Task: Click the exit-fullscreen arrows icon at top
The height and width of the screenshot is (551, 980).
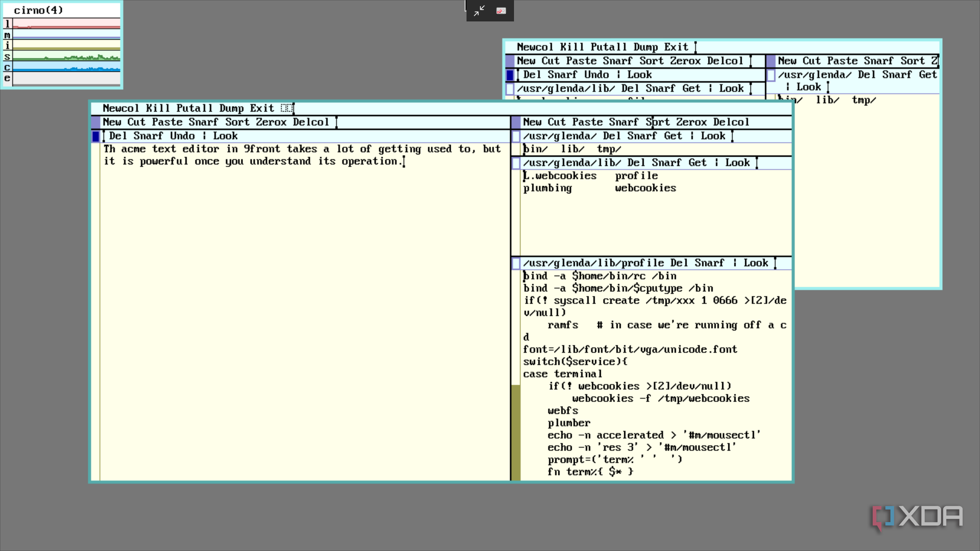Action: click(x=479, y=11)
